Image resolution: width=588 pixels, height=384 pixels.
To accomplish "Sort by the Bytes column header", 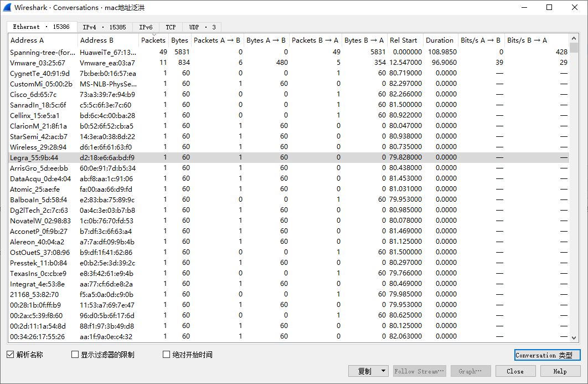I will click(x=179, y=40).
